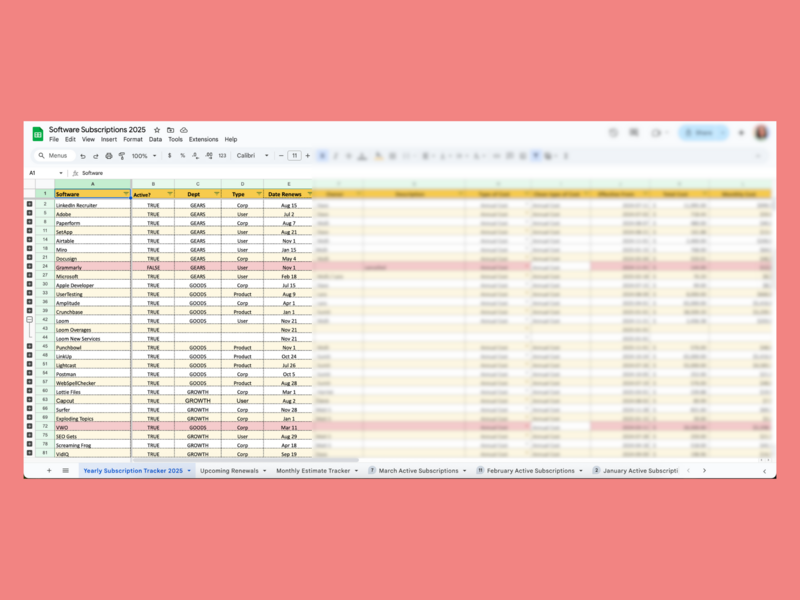Check the cloud save status icon
This screenshot has height=600, width=800.
click(x=184, y=130)
